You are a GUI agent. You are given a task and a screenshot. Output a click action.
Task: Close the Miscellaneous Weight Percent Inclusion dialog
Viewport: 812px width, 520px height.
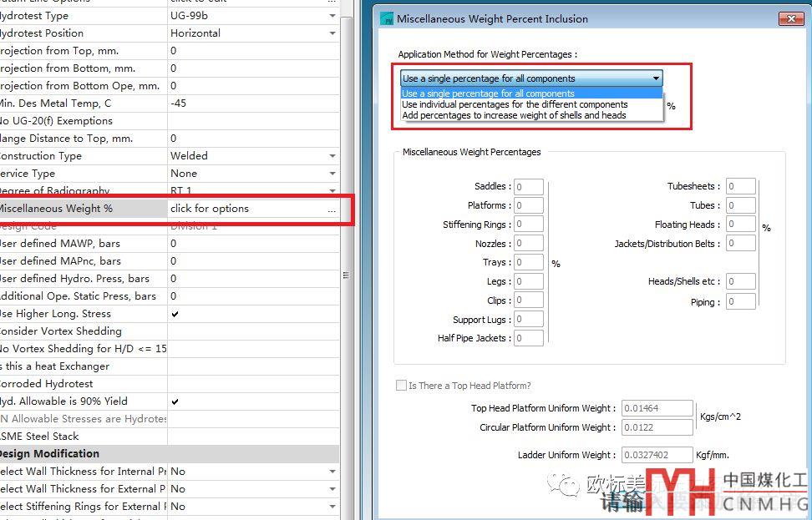791,19
